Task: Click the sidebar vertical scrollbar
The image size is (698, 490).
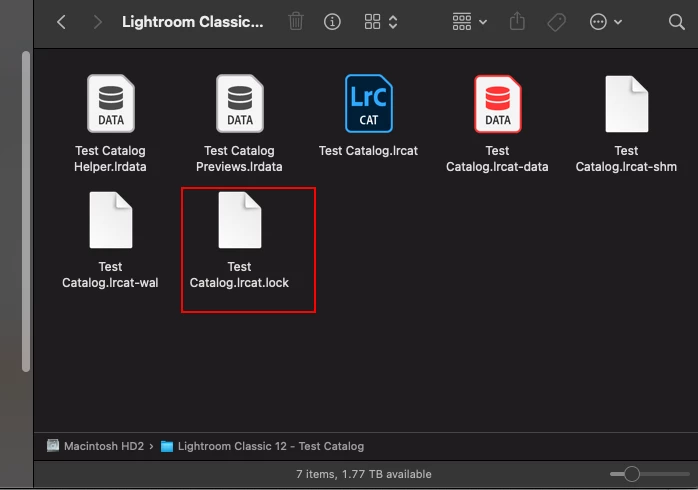Action: (x=26, y=211)
